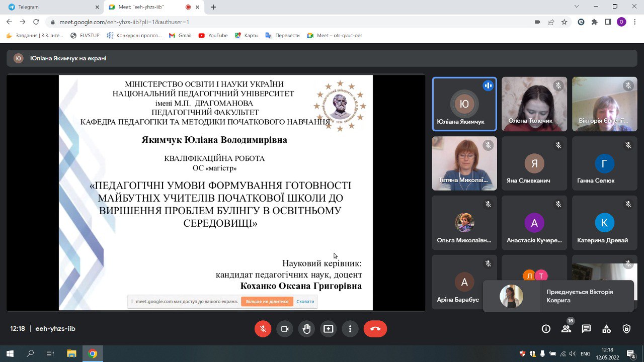
Task: Show participants list icon
Action: click(x=566, y=329)
